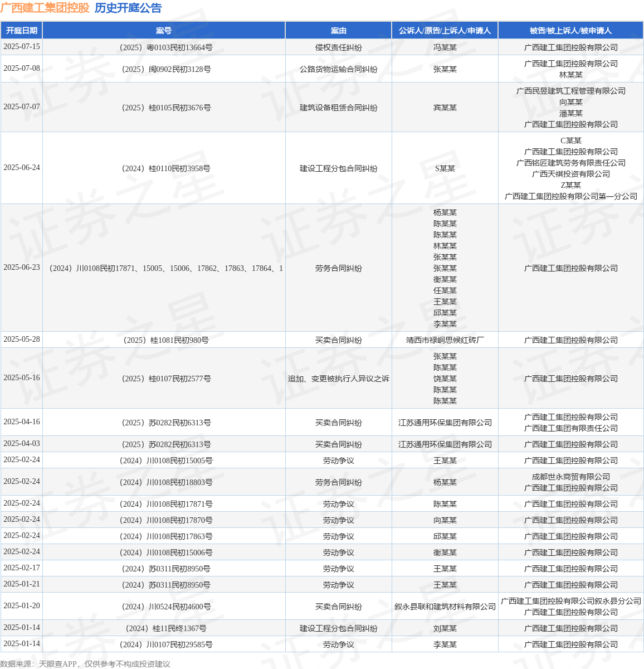Select date cell 2025-02-17
Image resolution: width=644 pixels, height=669 pixels.
click(x=22, y=568)
